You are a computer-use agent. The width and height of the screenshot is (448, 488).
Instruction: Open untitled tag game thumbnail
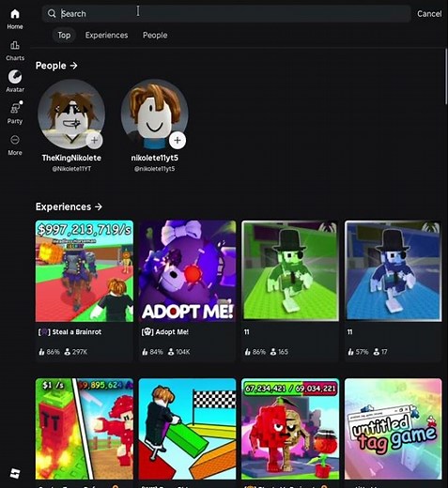[x=394, y=429]
